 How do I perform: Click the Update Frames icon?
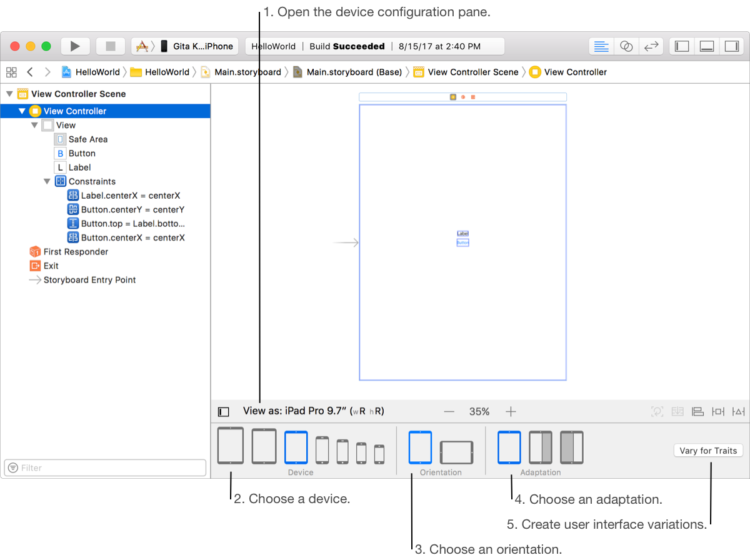pos(657,411)
